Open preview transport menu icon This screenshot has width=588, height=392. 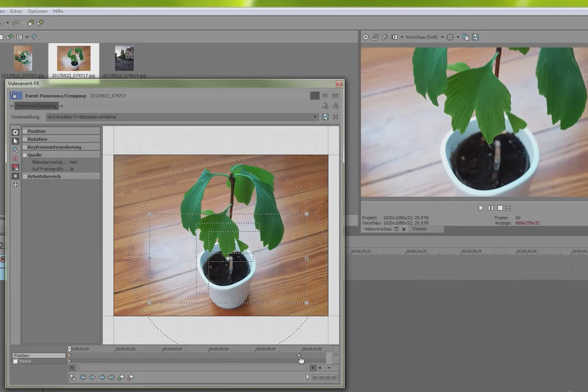[x=508, y=208]
